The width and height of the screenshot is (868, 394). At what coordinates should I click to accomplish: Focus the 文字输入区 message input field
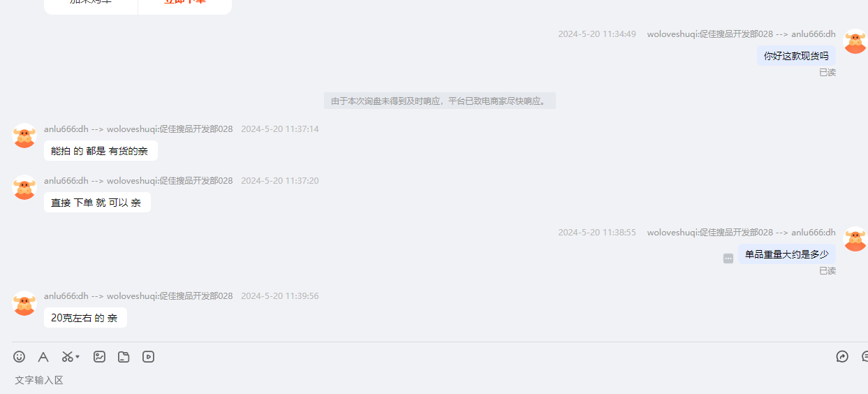pos(434,380)
